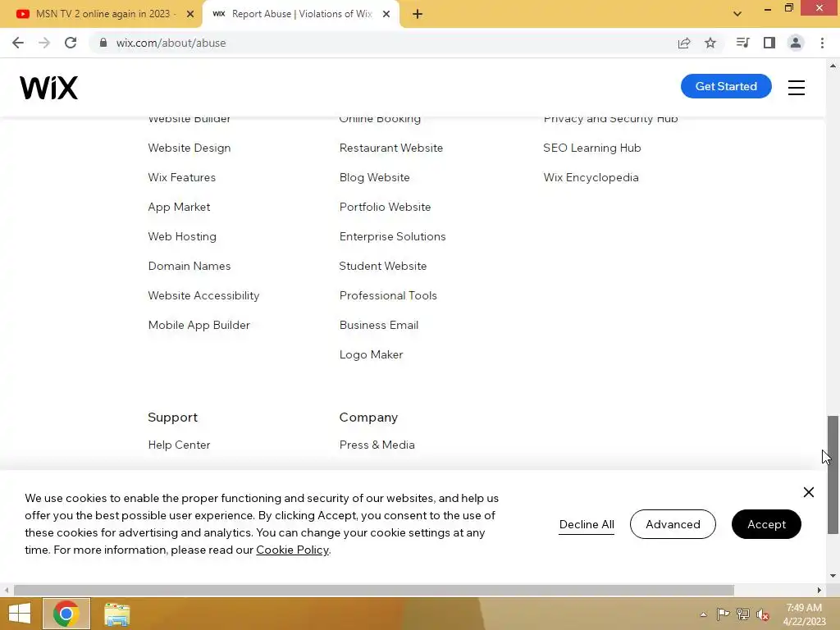This screenshot has width=840, height=630.
Task: Open the Portfolio Website link
Action: (x=385, y=207)
